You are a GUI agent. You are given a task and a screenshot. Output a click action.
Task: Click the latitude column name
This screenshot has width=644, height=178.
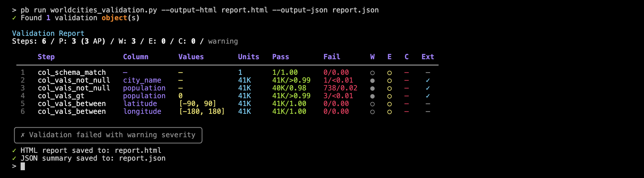140,104
